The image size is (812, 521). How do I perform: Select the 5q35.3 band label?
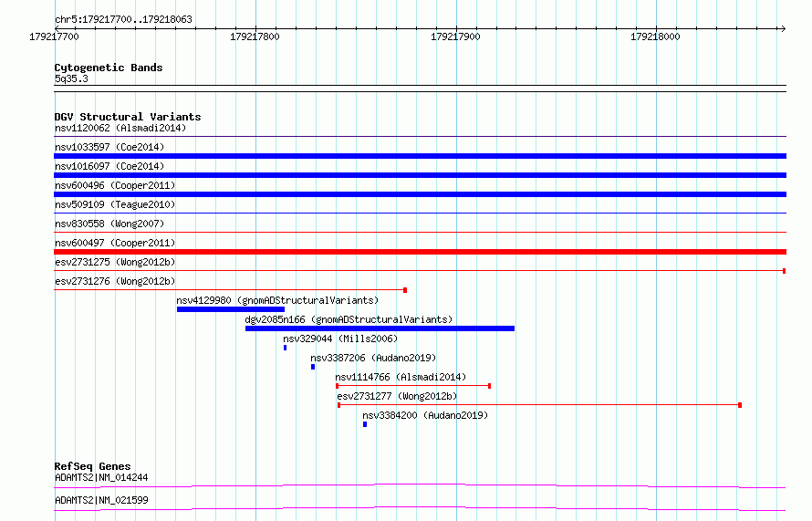click(x=71, y=78)
